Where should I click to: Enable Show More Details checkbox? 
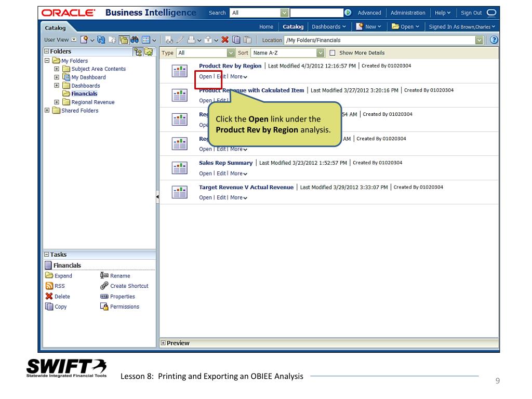(x=332, y=53)
